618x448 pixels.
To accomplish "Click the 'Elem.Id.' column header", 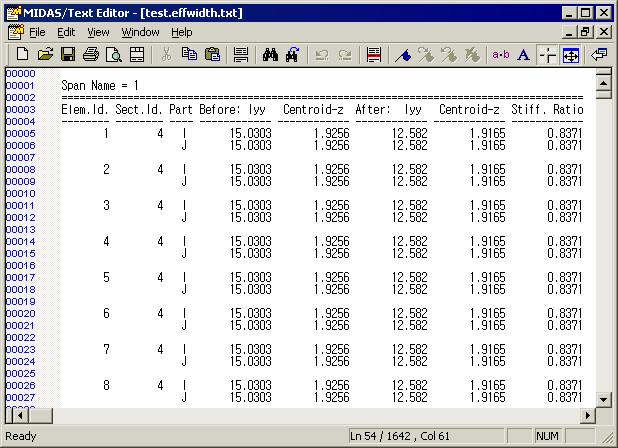I will (x=85, y=110).
